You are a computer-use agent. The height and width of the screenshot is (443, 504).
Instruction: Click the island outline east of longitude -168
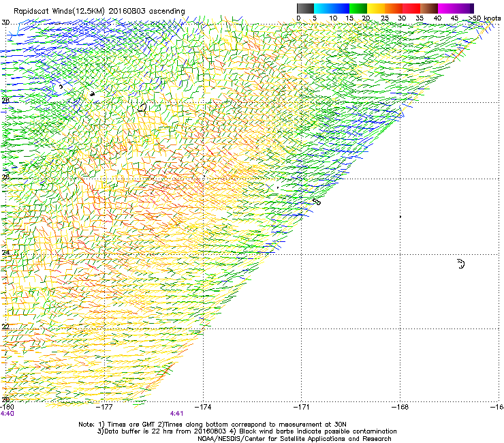(x=461, y=264)
